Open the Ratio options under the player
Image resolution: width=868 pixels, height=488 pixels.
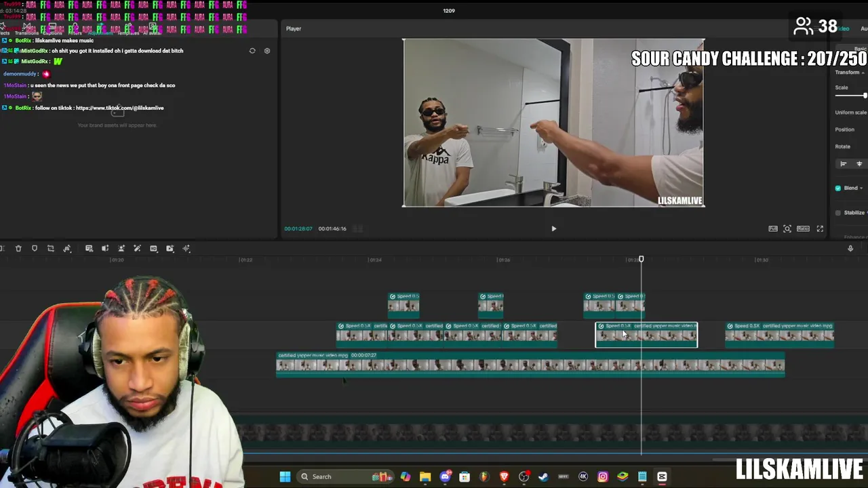[803, 229]
